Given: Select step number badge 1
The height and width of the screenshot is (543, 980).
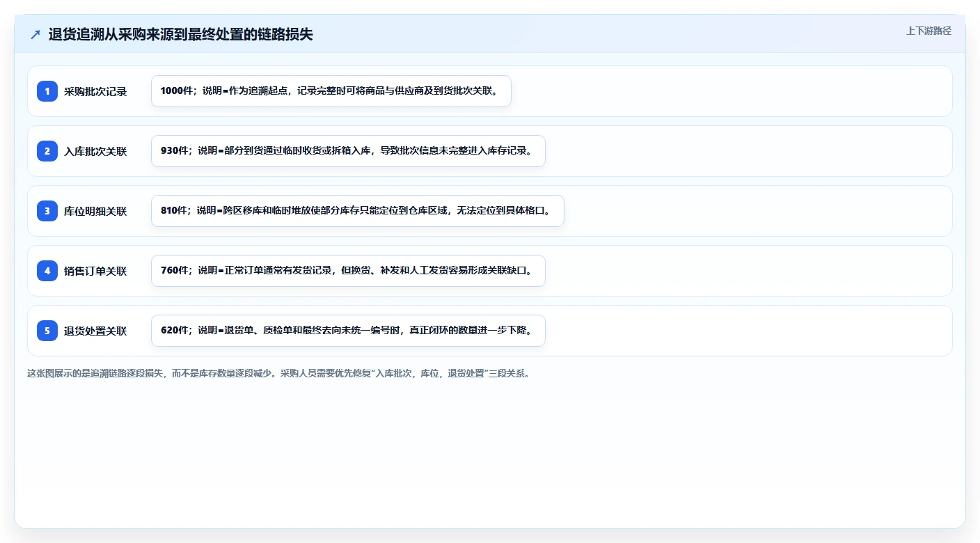Looking at the screenshot, I should [x=47, y=91].
